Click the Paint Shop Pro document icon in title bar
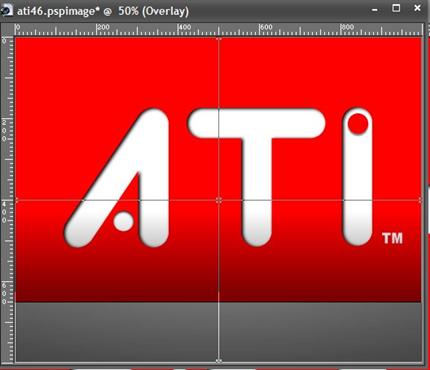The height and width of the screenshot is (370, 430). click(6, 11)
